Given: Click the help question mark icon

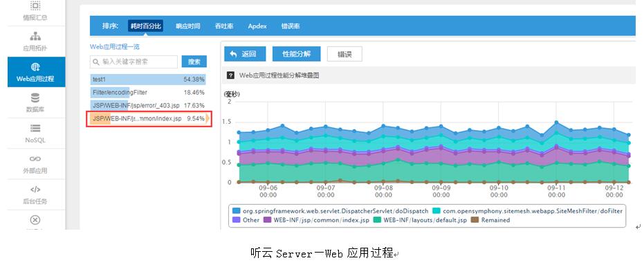Looking at the screenshot, I should 231,75.
